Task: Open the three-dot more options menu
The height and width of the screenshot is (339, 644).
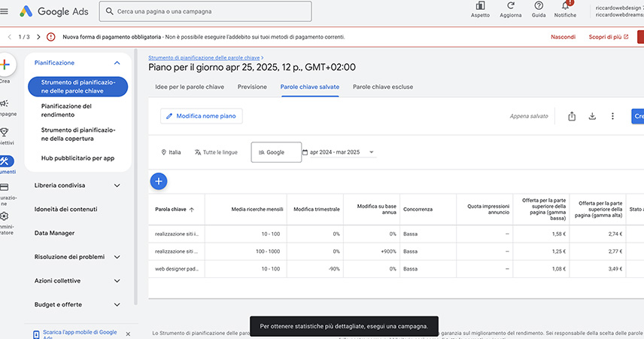Action: (612, 116)
